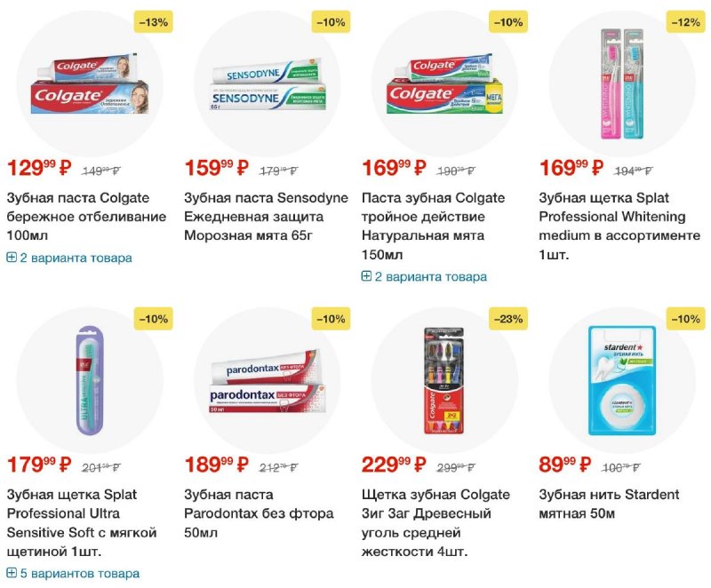Open the Colgate тройное действие product image
The width and height of the screenshot is (711, 588).
click(x=445, y=83)
